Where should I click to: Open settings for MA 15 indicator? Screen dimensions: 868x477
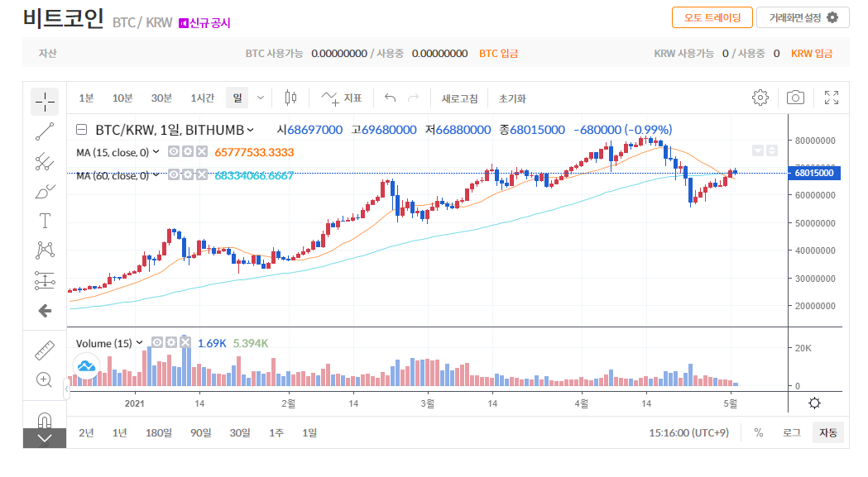[x=188, y=151]
